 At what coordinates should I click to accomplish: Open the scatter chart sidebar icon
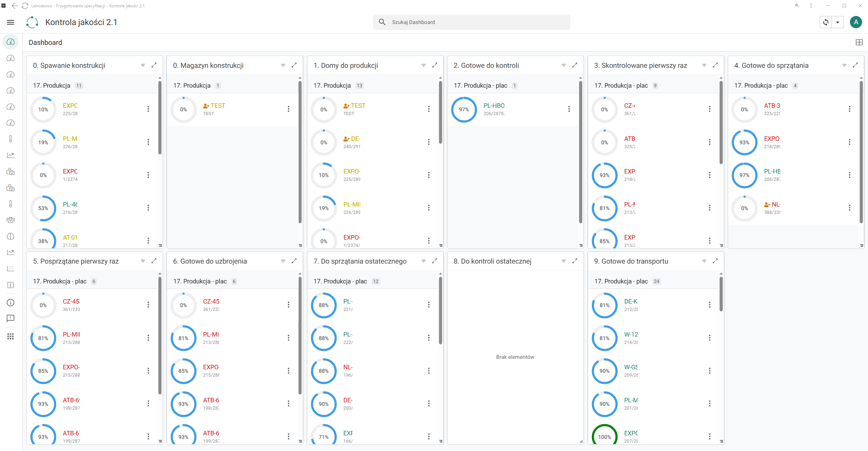coord(10,268)
